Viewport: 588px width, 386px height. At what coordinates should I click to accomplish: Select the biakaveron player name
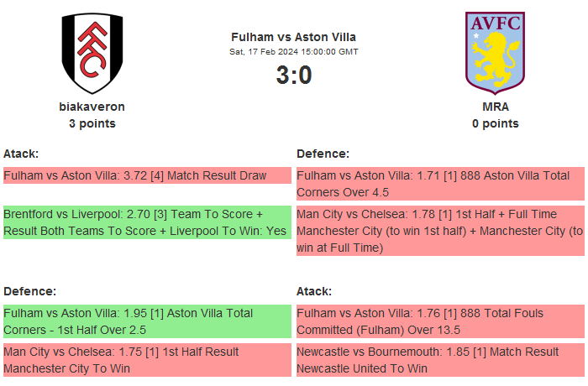(92, 107)
